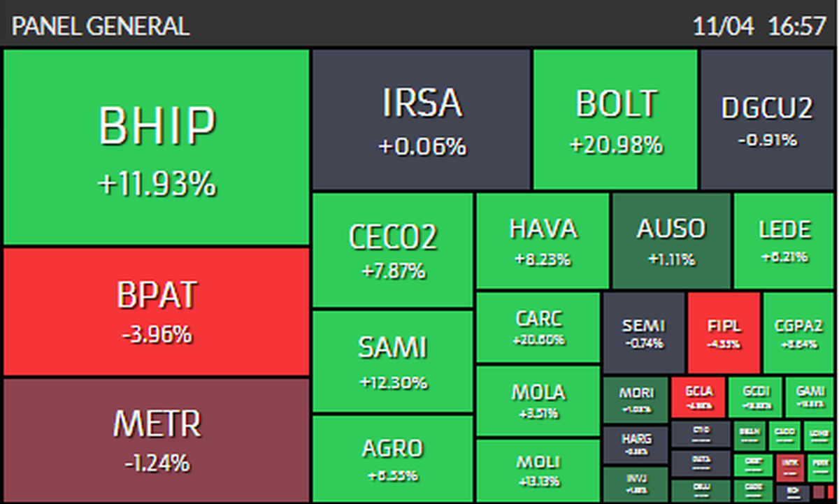
Task: Open the METR stock tile
Action: [157, 439]
